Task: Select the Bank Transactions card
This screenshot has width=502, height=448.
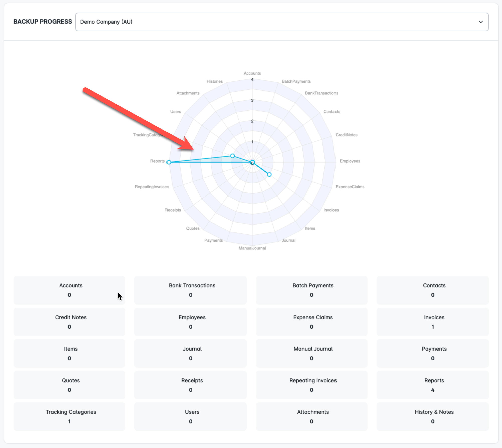Action: pyautogui.click(x=191, y=290)
